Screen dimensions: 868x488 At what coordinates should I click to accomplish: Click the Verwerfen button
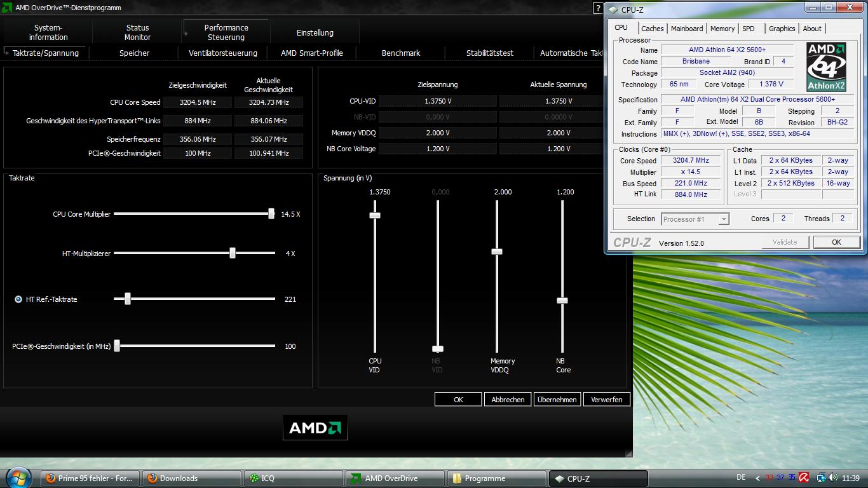[x=607, y=400]
